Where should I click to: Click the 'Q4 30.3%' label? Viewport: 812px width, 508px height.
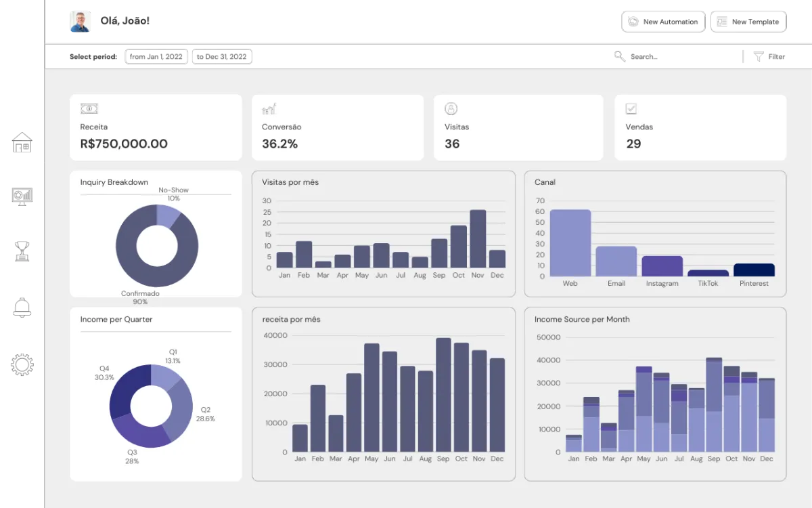(104, 373)
